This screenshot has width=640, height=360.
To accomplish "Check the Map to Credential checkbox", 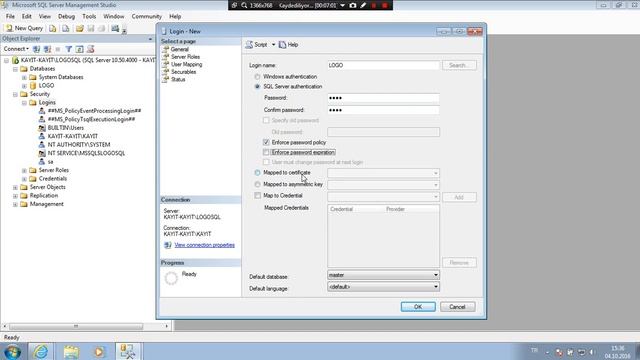I will coord(258,196).
